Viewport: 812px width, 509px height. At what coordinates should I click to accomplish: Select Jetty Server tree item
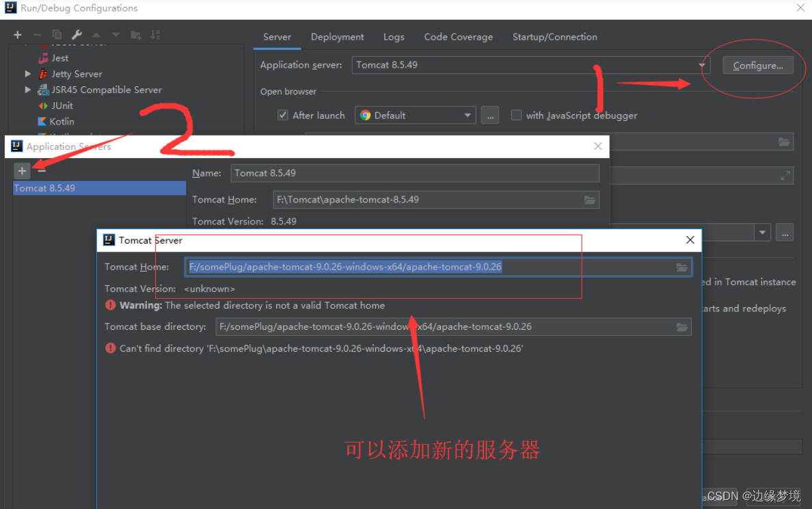[x=77, y=74]
